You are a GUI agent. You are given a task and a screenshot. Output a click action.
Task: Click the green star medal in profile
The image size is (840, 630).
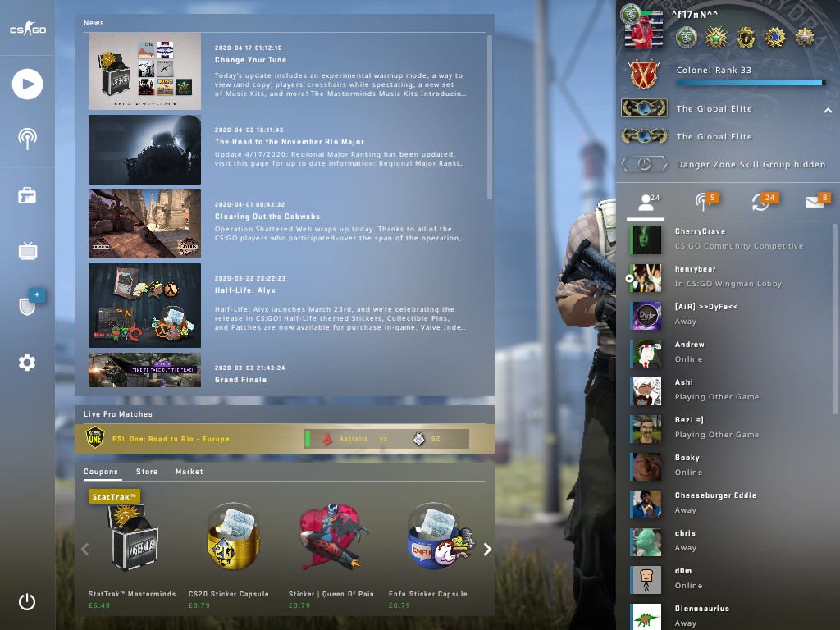(716, 38)
